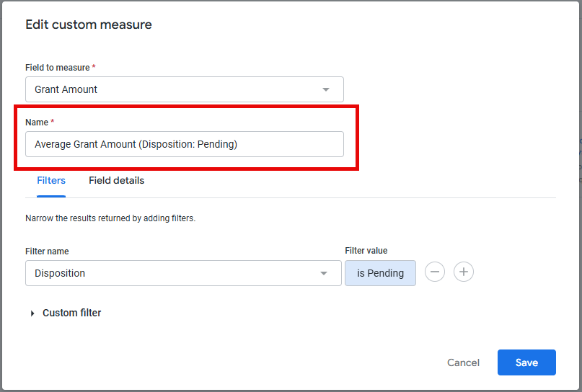
Task: Click the Custom filter heading text
Action: (71, 313)
